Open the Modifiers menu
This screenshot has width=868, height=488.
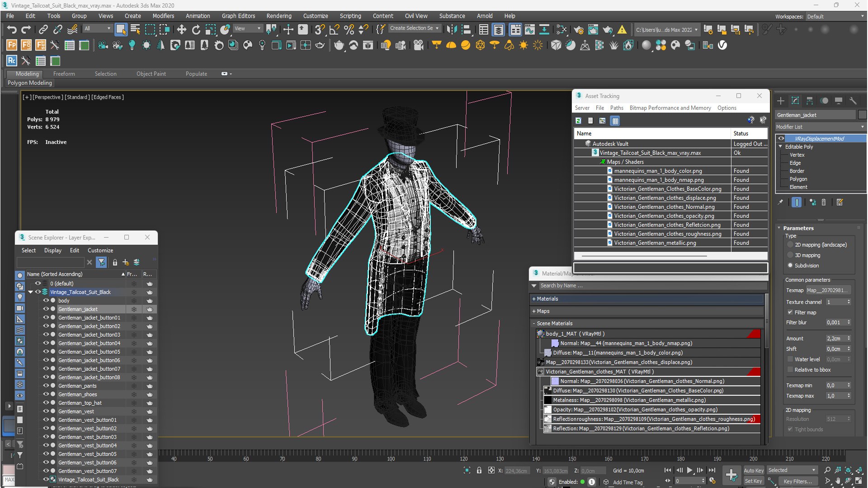click(163, 16)
